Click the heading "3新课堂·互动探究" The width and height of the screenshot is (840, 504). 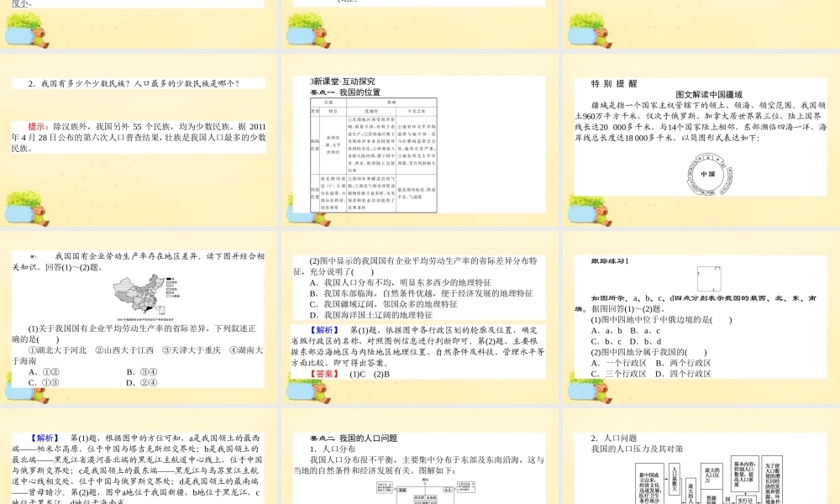(x=343, y=81)
